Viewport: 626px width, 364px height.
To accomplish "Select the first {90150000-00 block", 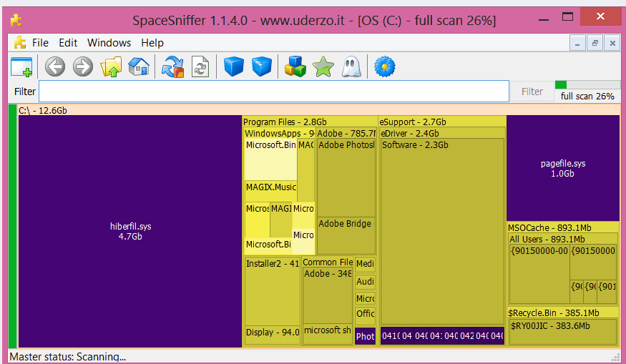I will coord(539,273).
